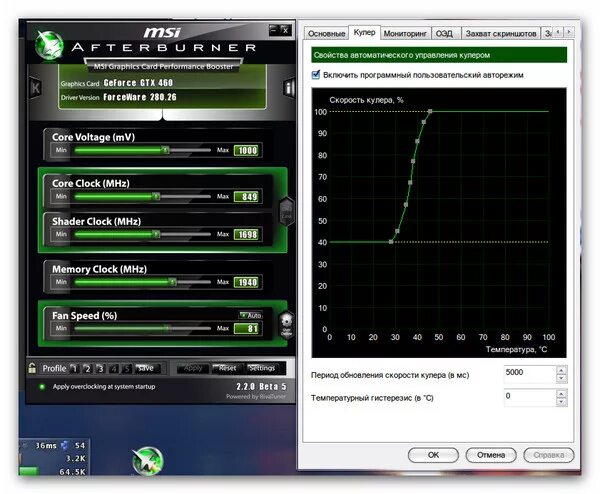Open the Kombustor K side button
The image size is (600, 494).
35,88
